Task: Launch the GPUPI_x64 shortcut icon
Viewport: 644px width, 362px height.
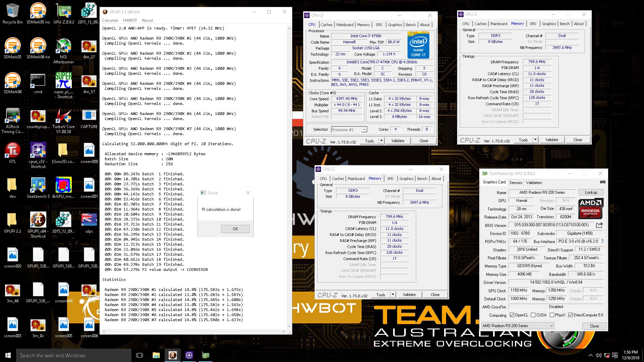Action: coord(38,225)
